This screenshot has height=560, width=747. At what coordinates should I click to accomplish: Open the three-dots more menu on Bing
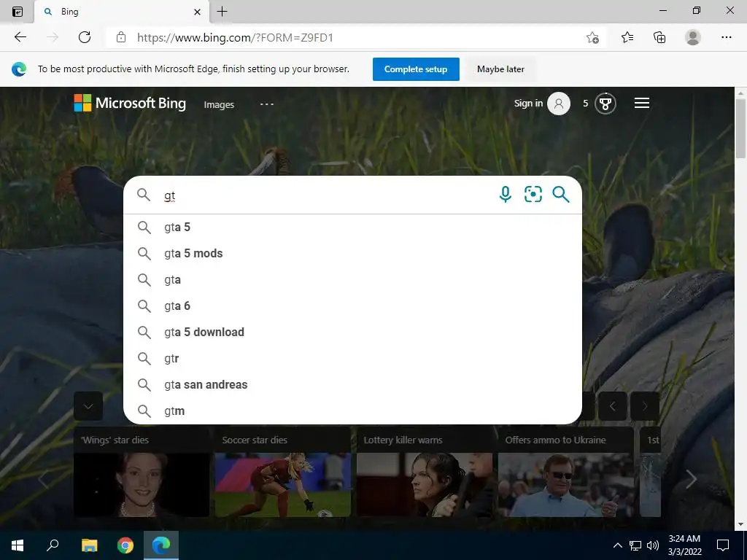point(267,104)
